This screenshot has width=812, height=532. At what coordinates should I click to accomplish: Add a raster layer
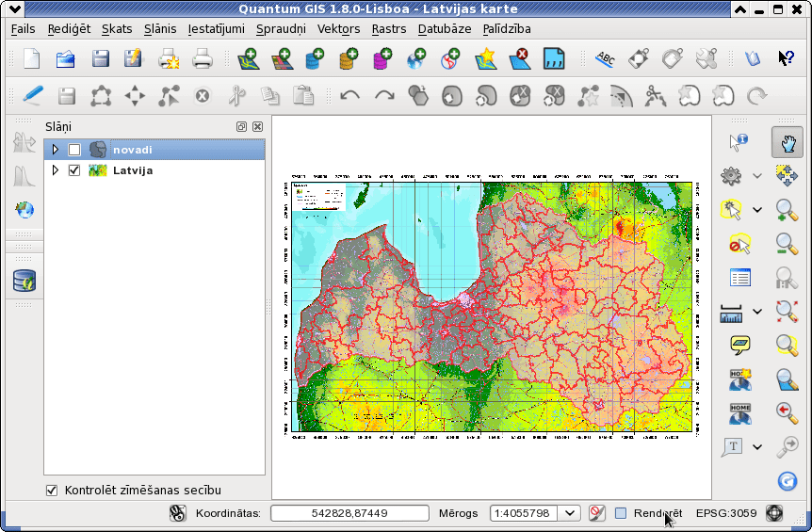point(283,58)
